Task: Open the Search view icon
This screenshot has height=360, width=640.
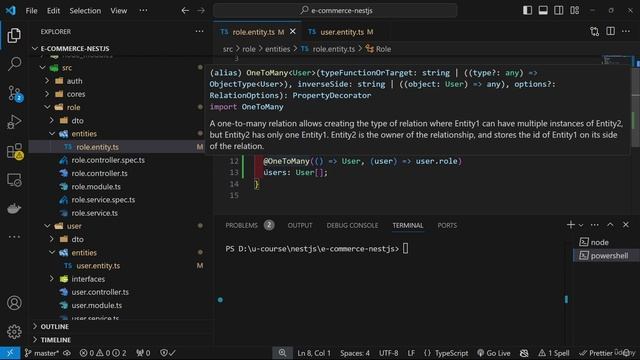Action: (x=14, y=64)
